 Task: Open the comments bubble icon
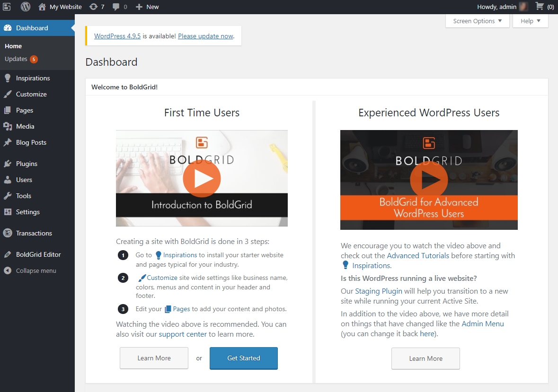tap(115, 7)
